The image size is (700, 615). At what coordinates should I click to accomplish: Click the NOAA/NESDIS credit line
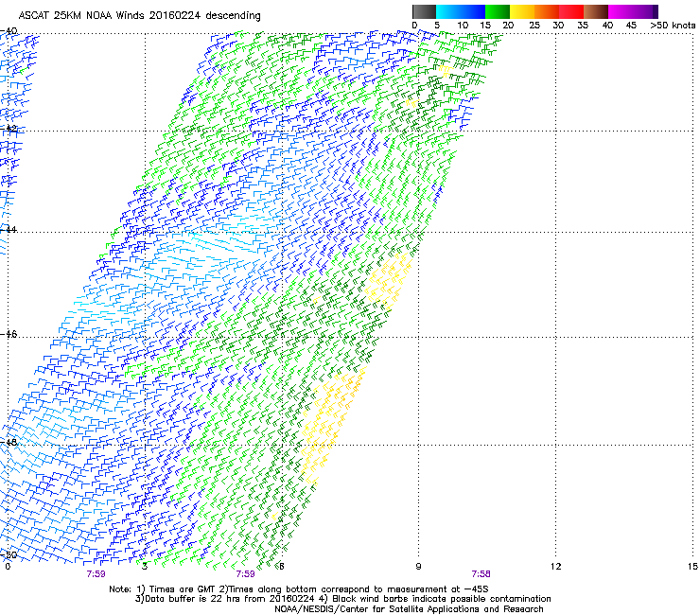(409, 609)
